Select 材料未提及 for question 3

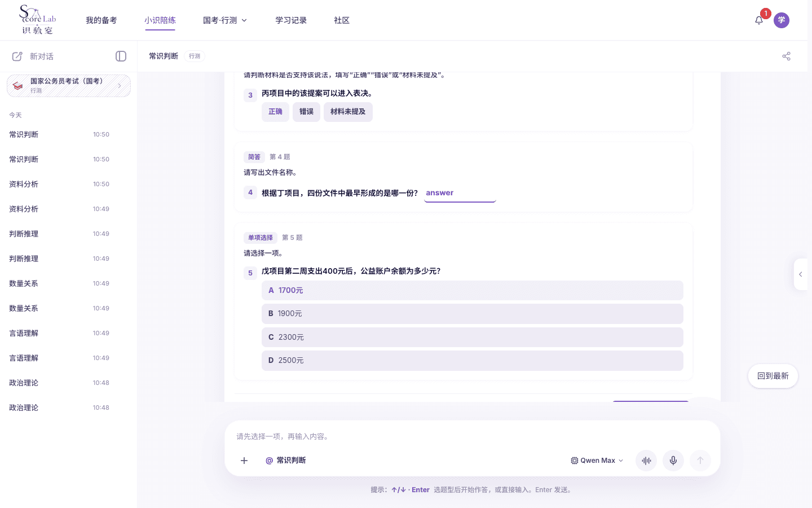pos(348,112)
